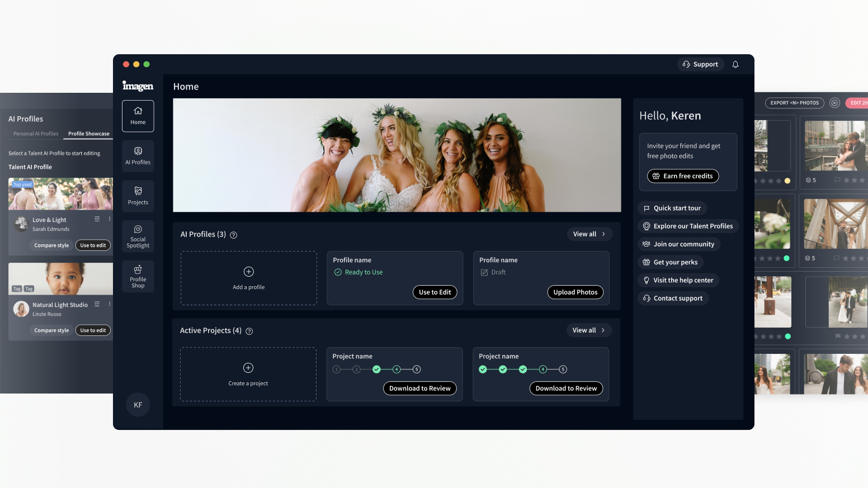Open the Love & Light wedding thumbnail
The height and width of the screenshot is (488, 868).
(x=60, y=194)
